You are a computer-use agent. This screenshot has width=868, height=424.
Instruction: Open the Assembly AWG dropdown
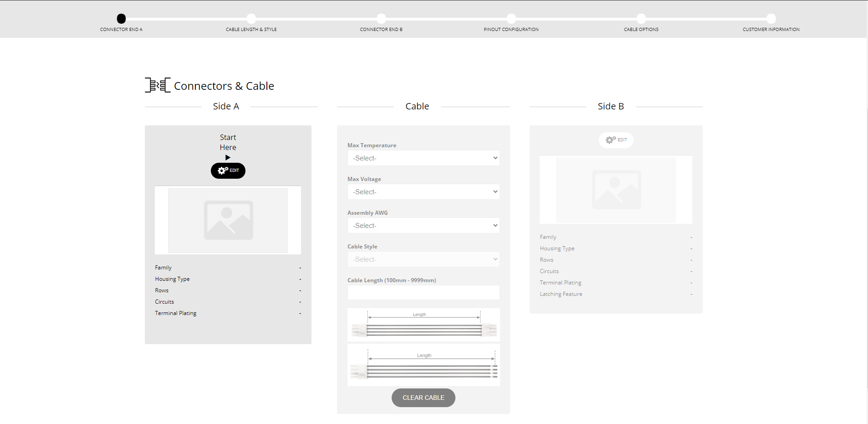pos(423,225)
